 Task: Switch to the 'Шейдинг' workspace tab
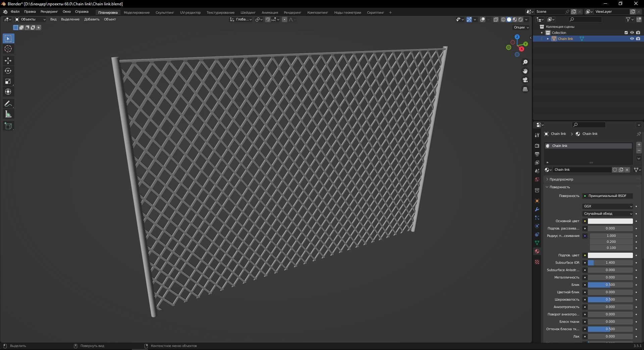coord(248,13)
